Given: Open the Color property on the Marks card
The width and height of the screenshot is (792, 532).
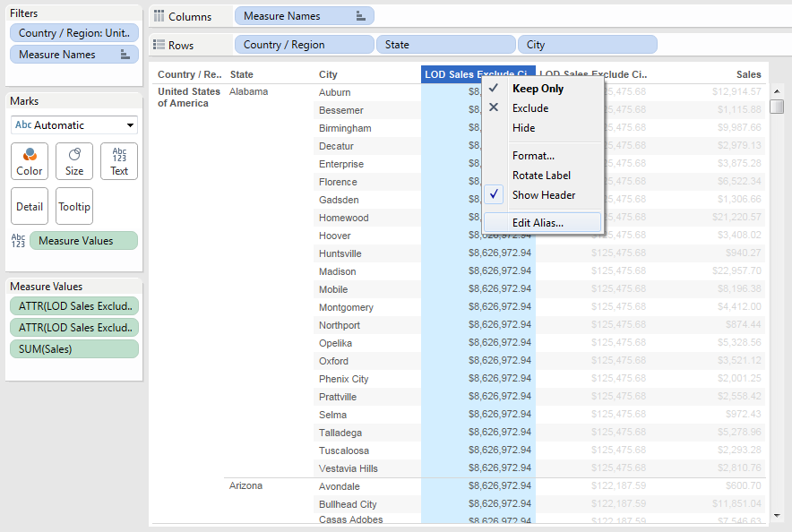Looking at the screenshot, I should click(29, 161).
